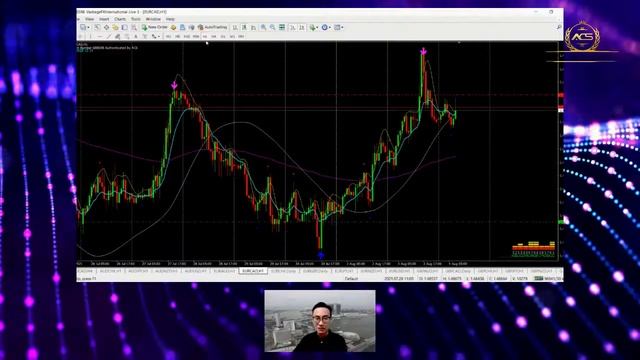Switch to the M1 timeframe
This screenshot has height=360, width=640.
click(x=169, y=36)
